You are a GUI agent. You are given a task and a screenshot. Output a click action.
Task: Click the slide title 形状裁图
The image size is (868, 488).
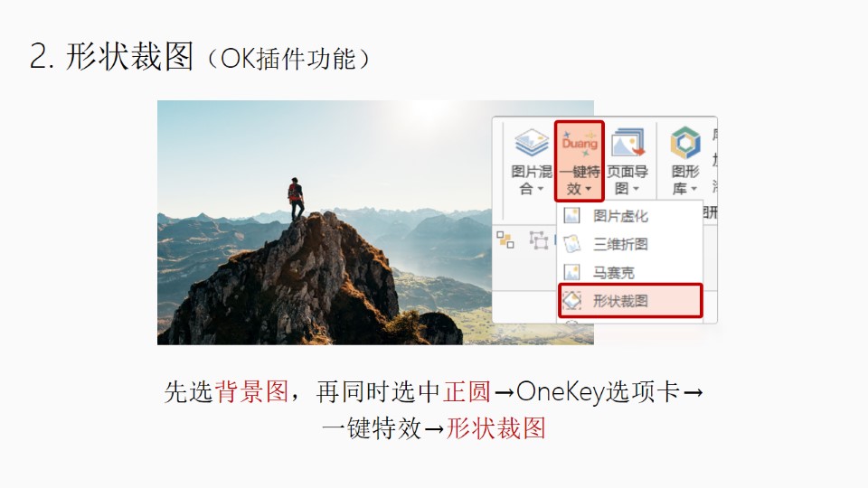tap(129, 56)
